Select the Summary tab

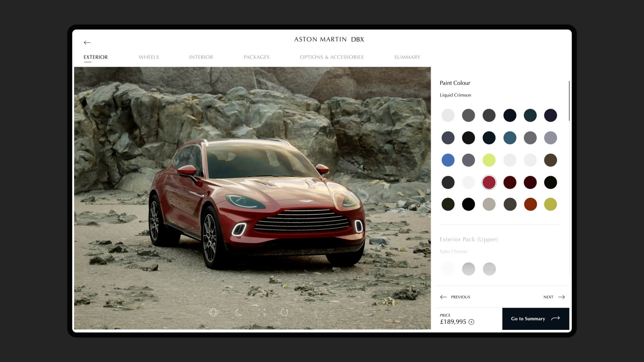tap(407, 57)
